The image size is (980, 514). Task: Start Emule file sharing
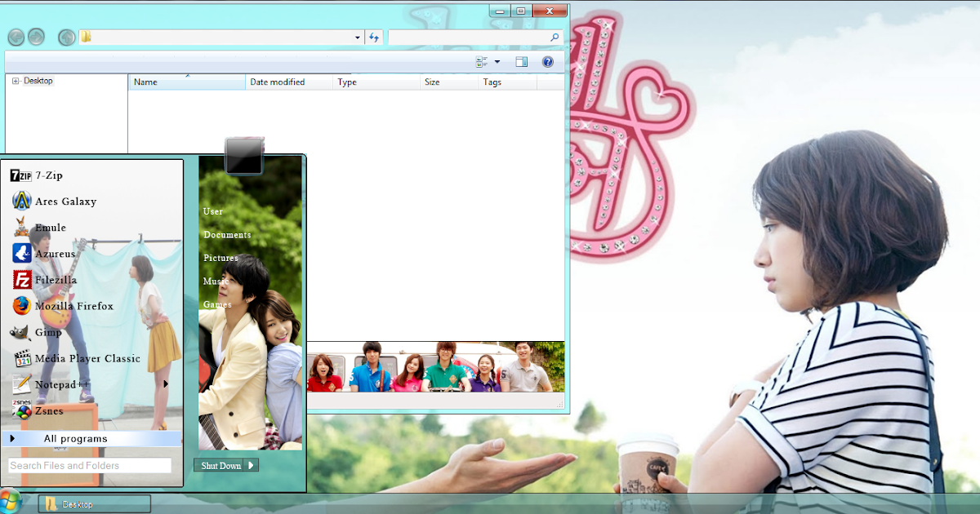point(51,227)
